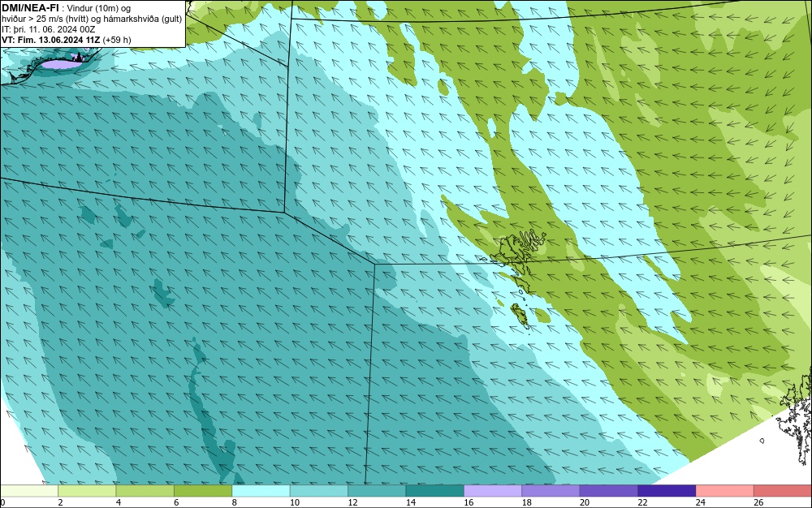Screen dimensions: 812x508
Task: Click the 2-4 m/s light green legend swatch
Action: [87, 491]
